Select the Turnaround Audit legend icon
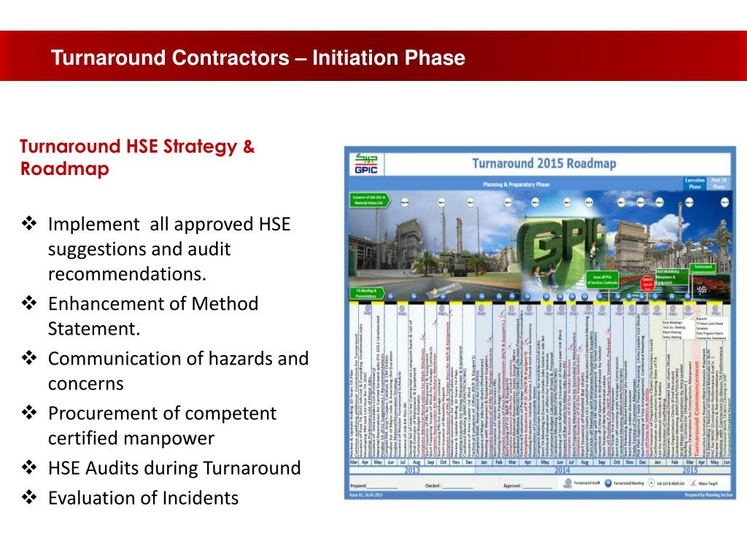The image size is (747, 560). point(568,483)
